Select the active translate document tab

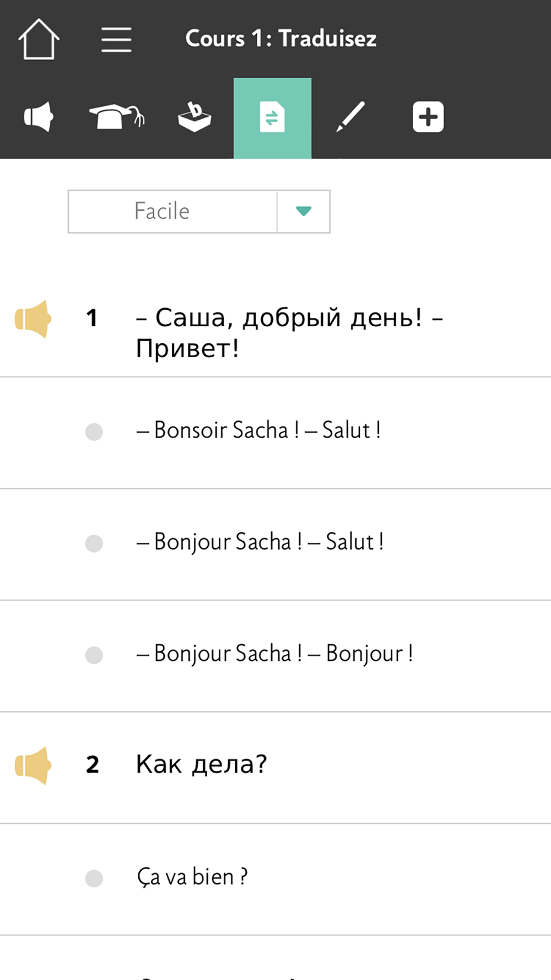[x=272, y=118]
